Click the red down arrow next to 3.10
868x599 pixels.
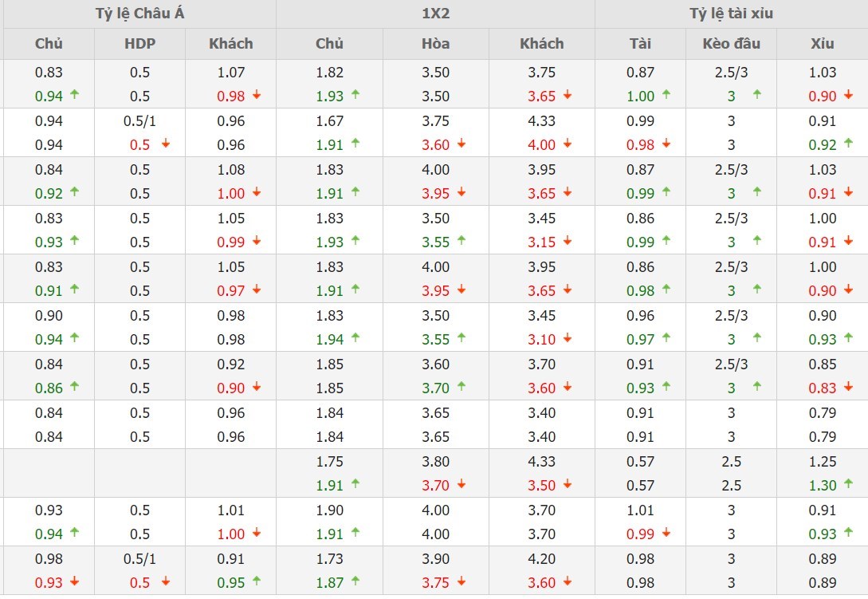[x=568, y=339]
